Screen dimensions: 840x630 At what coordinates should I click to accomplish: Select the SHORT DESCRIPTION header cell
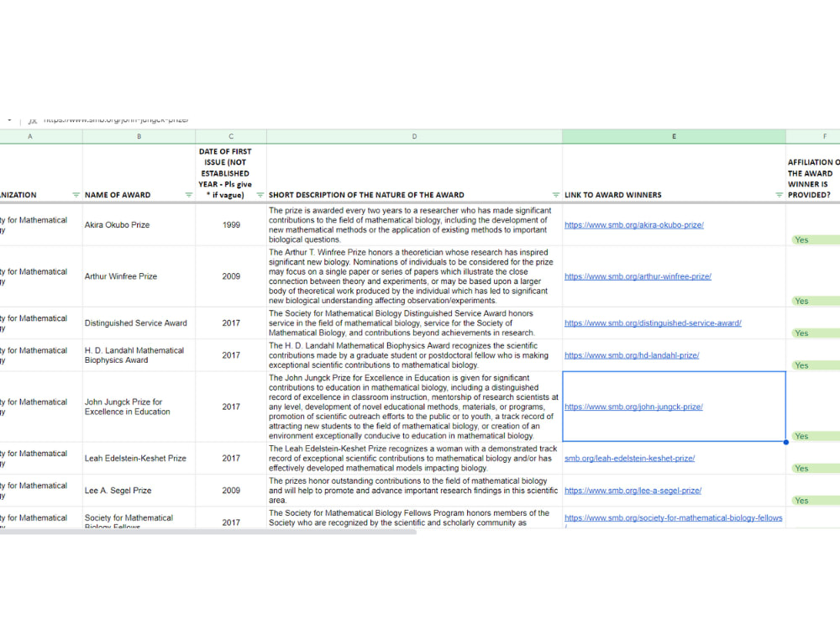coord(414,173)
